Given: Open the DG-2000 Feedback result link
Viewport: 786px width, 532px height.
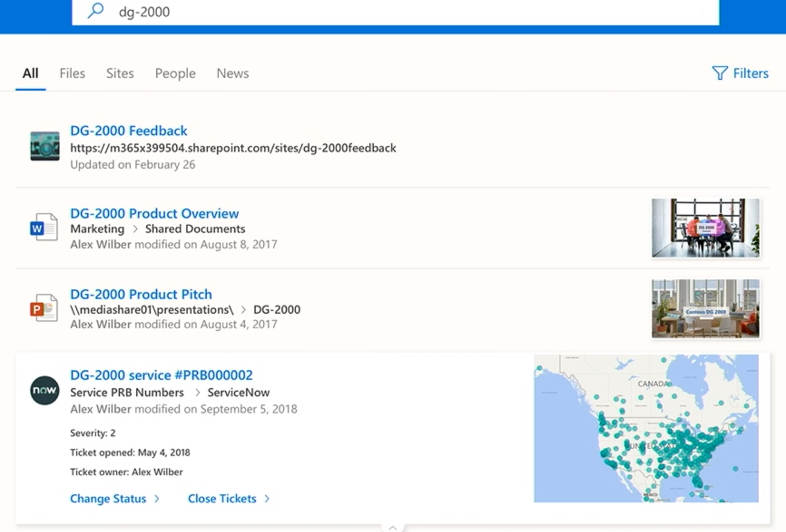Looking at the screenshot, I should 128,131.
